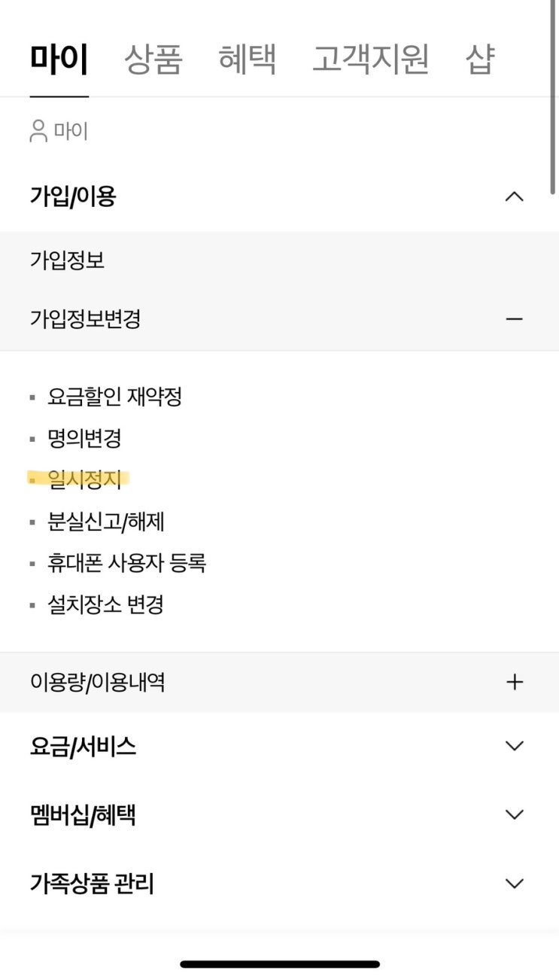Expand the 멤버십/혜택 section chevron
Viewport: 559px width, 980px height.
pyautogui.click(x=514, y=814)
